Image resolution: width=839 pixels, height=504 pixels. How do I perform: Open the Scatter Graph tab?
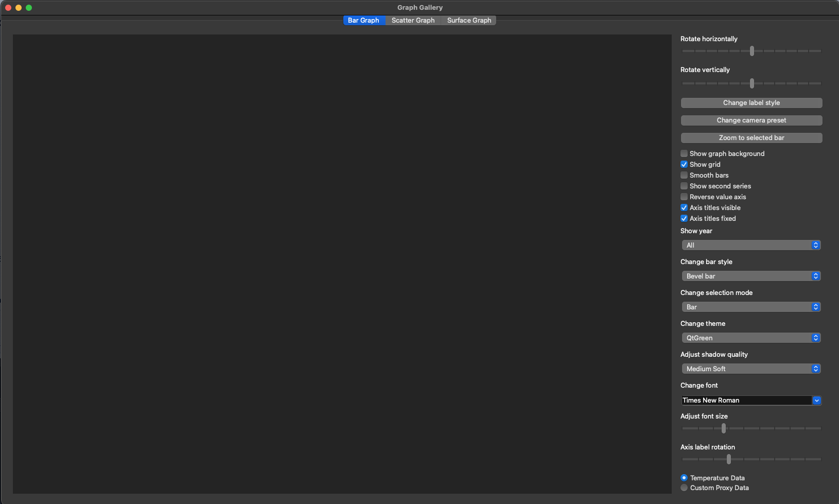[413, 20]
